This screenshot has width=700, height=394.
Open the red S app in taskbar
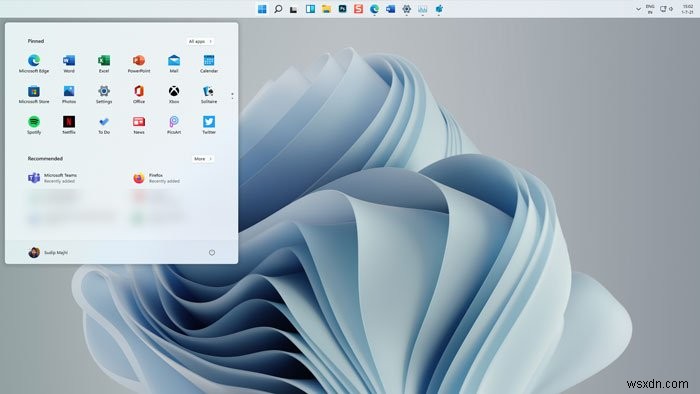pyautogui.click(x=358, y=9)
